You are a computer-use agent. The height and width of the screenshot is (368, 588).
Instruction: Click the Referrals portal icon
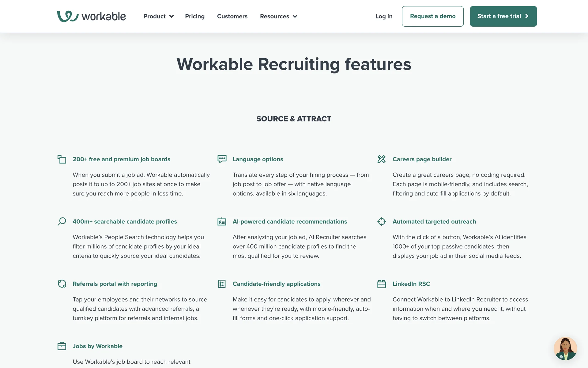coord(62,284)
